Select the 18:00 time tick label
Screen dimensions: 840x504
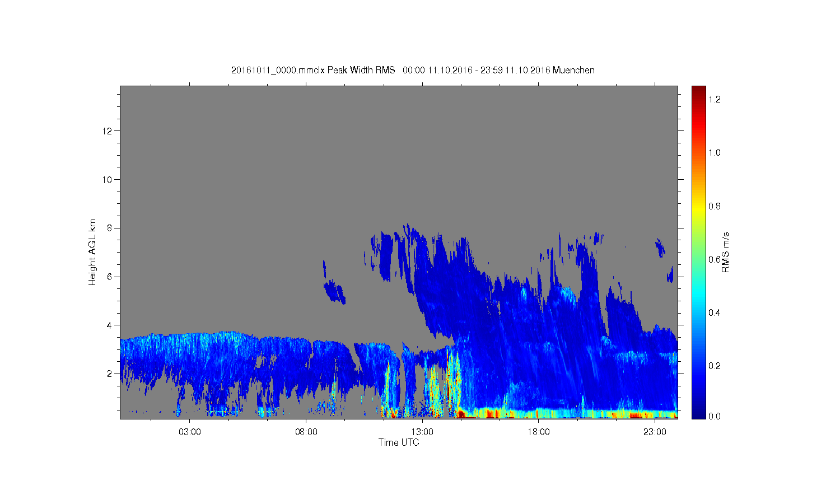[x=538, y=432]
